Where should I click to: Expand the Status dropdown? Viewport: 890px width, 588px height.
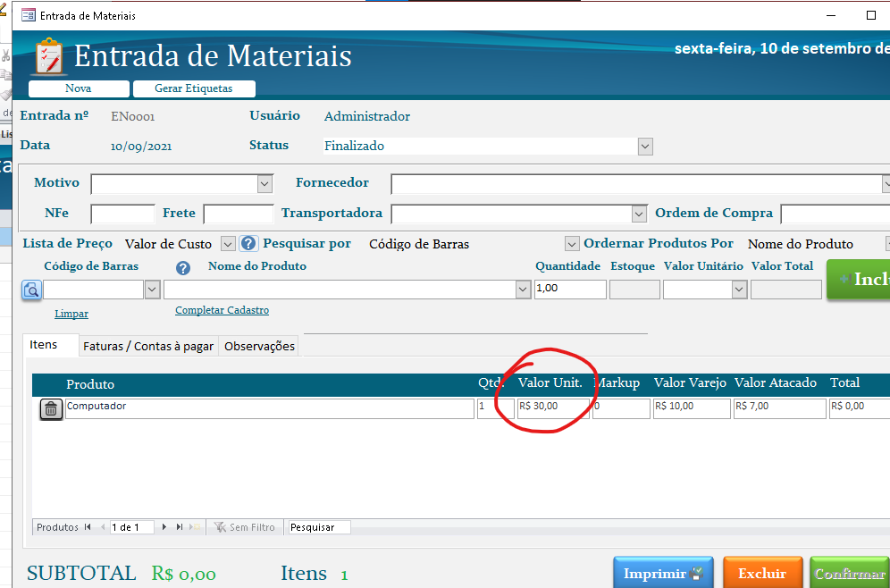click(x=645, y=147)
